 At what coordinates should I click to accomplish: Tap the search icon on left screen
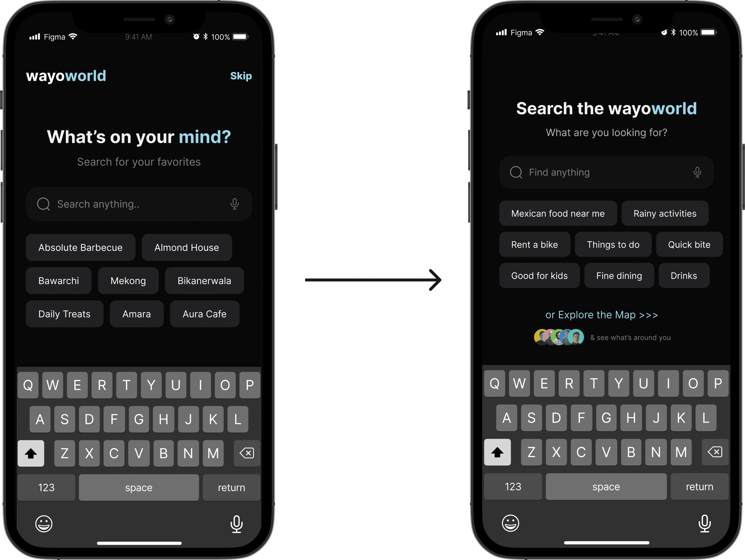[44, 204]
